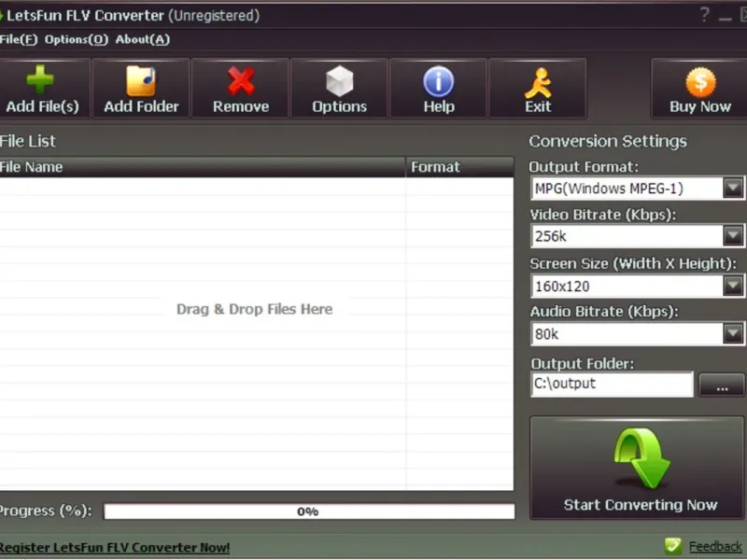This screenshot has width=747, height=560.
Task: Expand the Screen Size dropdown arrow
Action: pos(733,286)
